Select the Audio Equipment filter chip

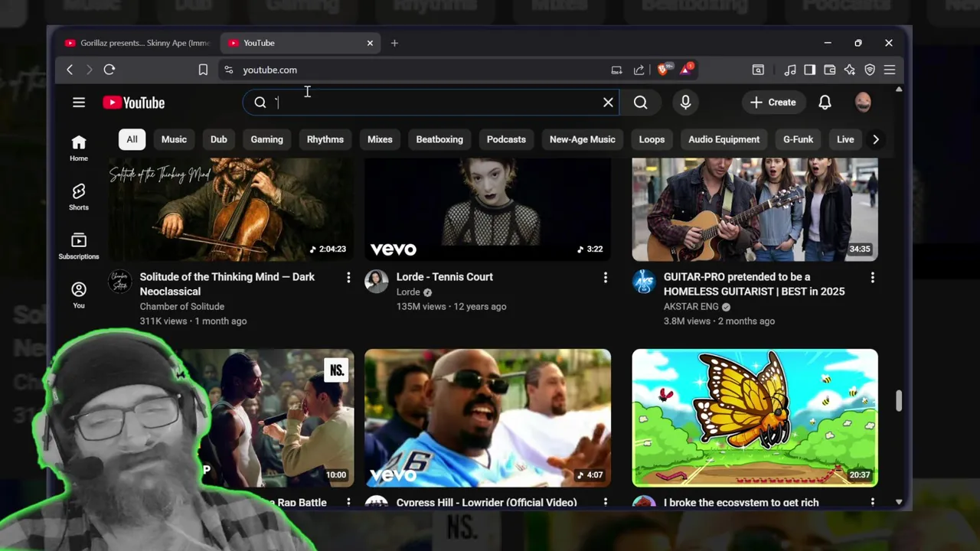click(x=724, y=139)
